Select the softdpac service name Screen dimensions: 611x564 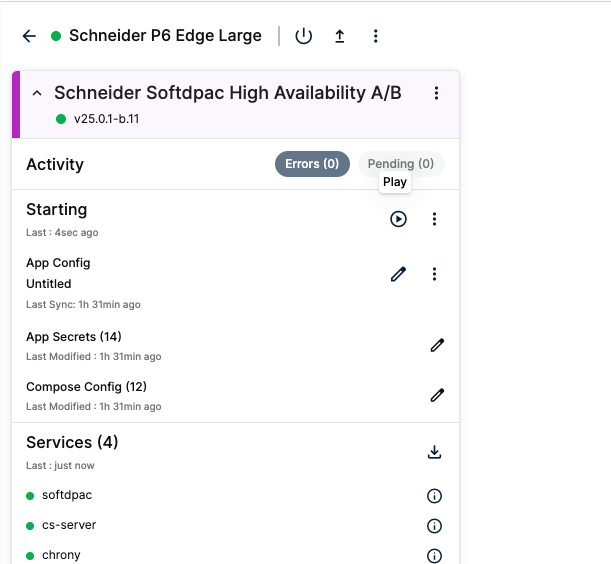click(67, 495)
